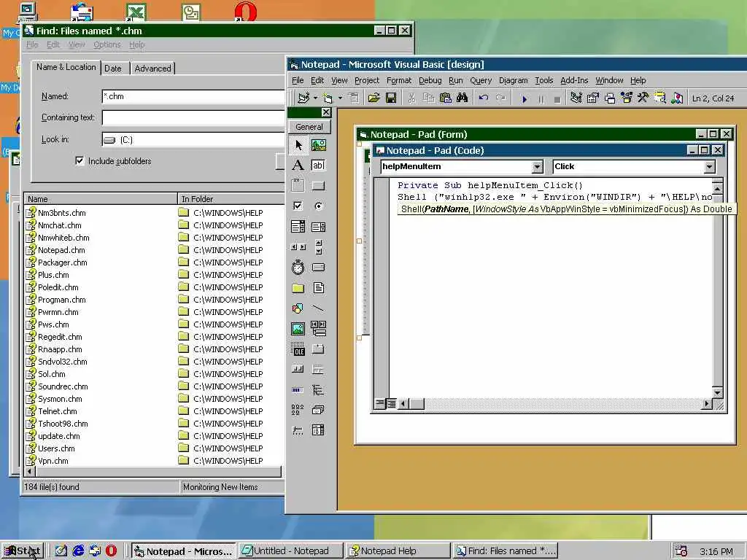Image resolution: width=747 pixels, height=560 pixels.
Task: Open the Add-Ins menu
Action: (x=574, y=80)
